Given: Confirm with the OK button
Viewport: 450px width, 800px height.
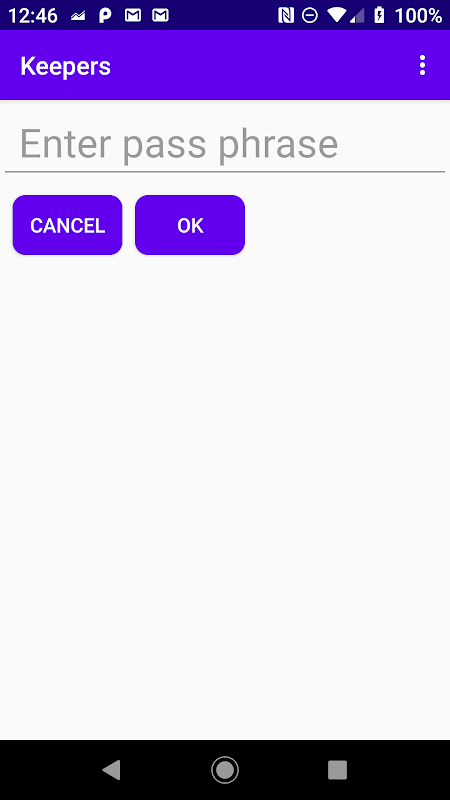Looking at the screenshot, I should click(x=190, y=225).
